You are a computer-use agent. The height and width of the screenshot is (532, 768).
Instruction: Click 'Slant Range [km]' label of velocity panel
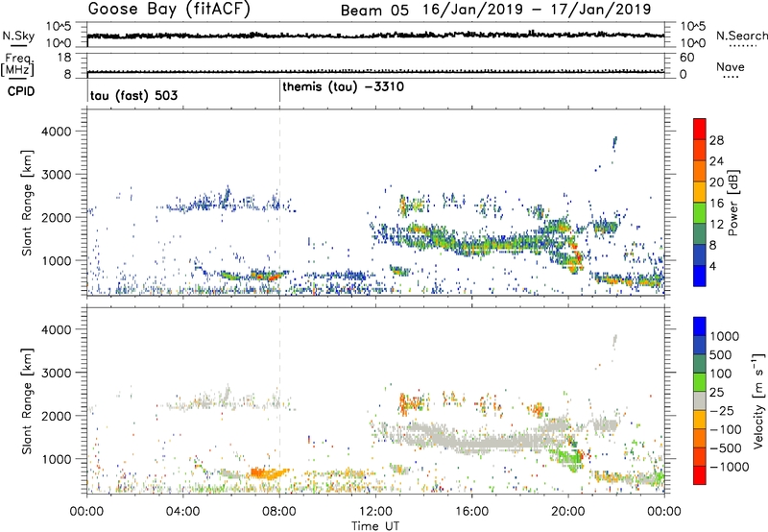(27, 401)
